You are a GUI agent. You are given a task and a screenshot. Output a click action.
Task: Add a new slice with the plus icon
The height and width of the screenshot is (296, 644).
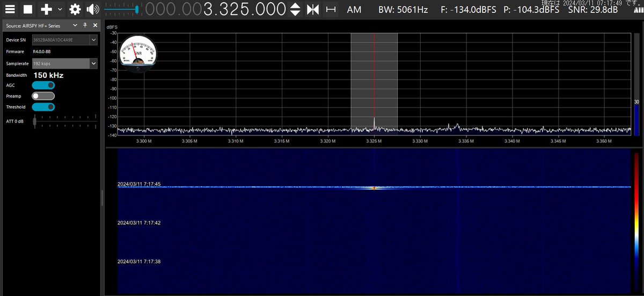[47, 9]
